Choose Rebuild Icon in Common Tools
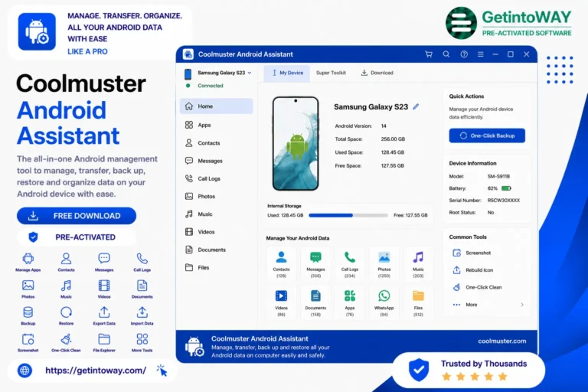The image size is (588, 392). [x=473, y=270]
